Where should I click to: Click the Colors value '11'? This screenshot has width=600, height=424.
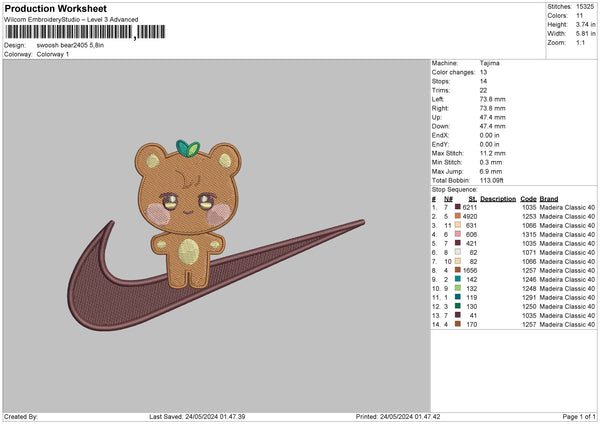pyautogui.click(x=580, y=16)
